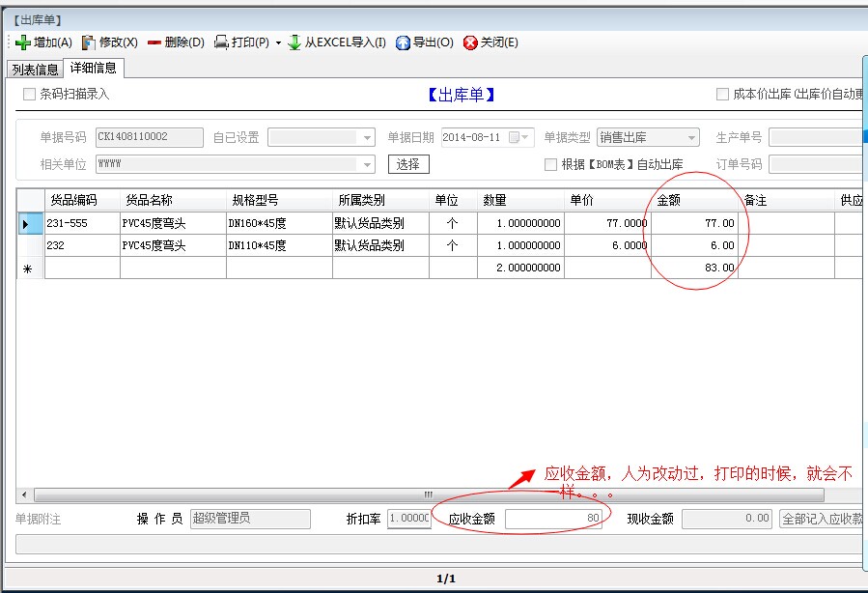The height and width of the screenshot is (593, 868).
Task: Click 从EXCEL导入(I) import icon
Action: pos(295,42)
